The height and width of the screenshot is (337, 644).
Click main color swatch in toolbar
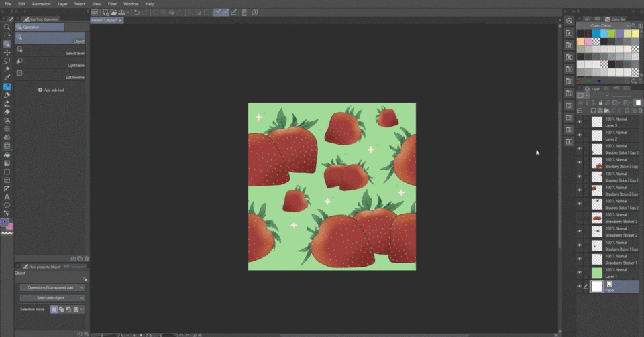click(5, 222)
